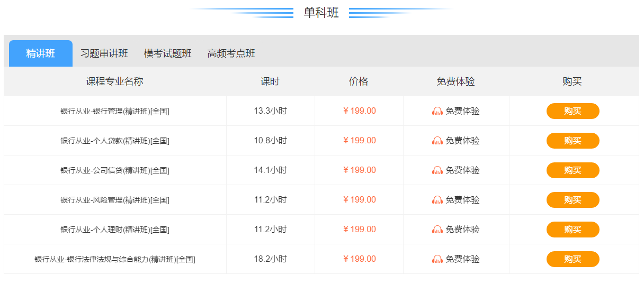
Task: Switch to the 习题串讲班 tab
Action: pyautogui.click(x=104, y=53)
